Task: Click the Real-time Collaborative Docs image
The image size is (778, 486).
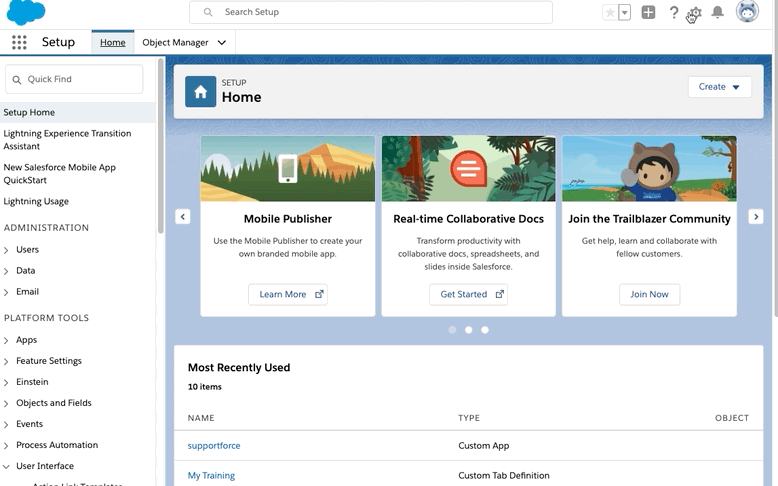Action: 468,169
